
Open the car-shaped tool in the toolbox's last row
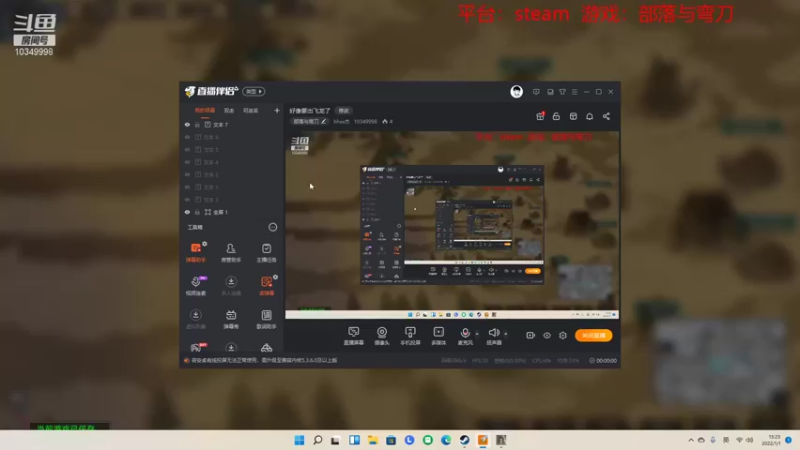pyautogui.click(x=266, y=347)
